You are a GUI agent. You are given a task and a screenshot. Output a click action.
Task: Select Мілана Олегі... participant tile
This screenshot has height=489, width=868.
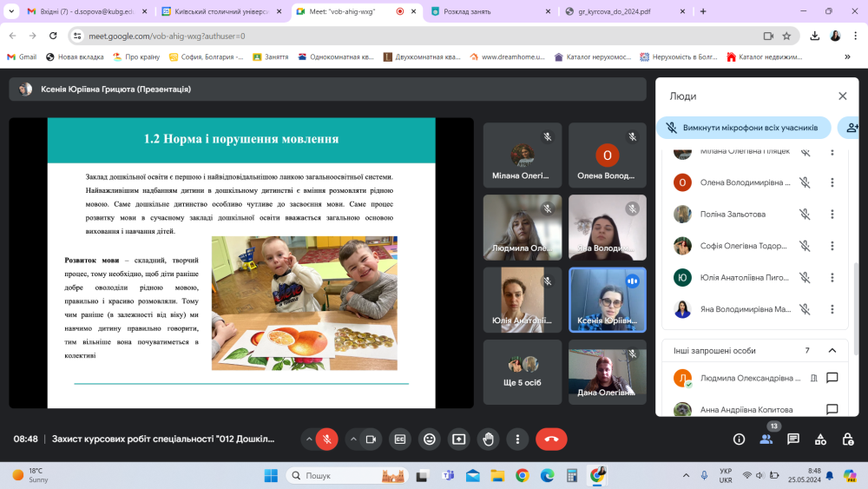point(522,155)
